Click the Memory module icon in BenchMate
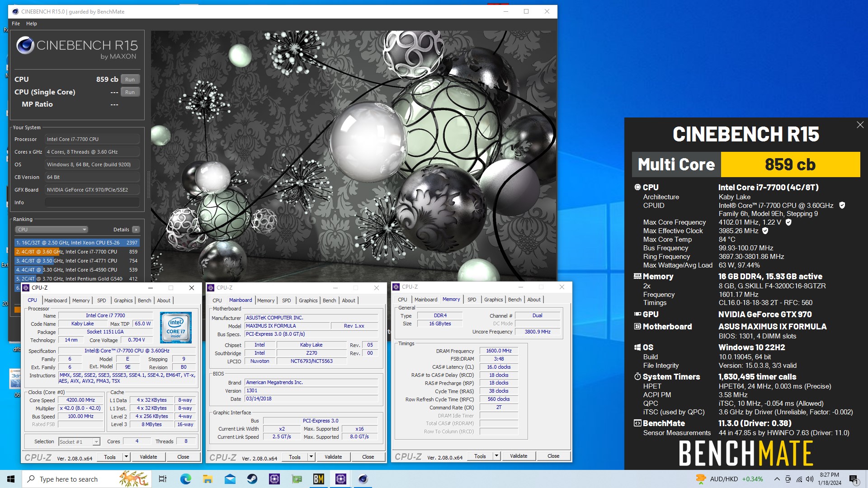Screen dimensions: 868x488 (637, 276)
